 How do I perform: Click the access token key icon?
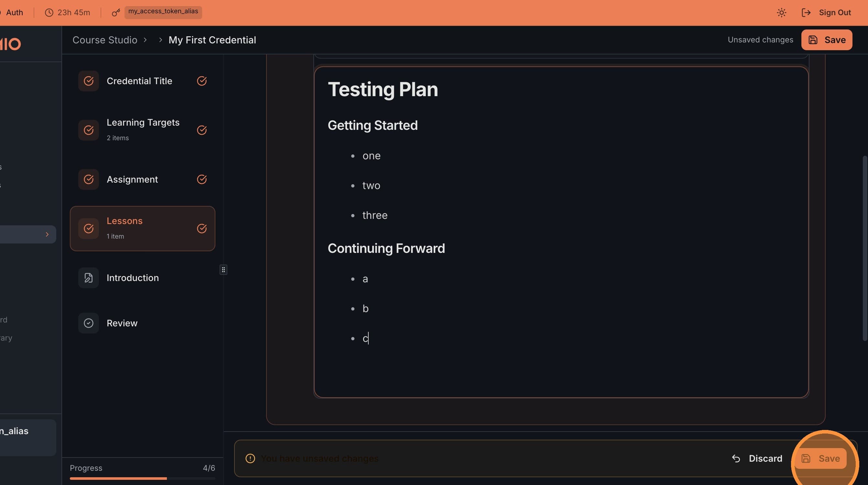[116, 13]
